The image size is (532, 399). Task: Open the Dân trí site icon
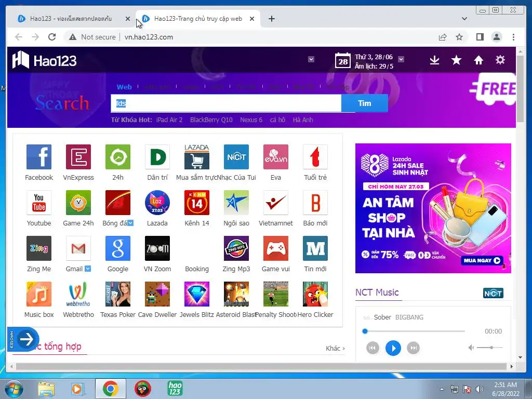tap(157, 157)
